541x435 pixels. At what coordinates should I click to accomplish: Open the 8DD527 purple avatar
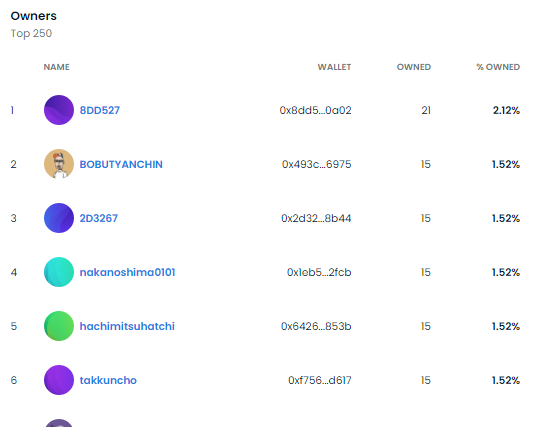59,110
